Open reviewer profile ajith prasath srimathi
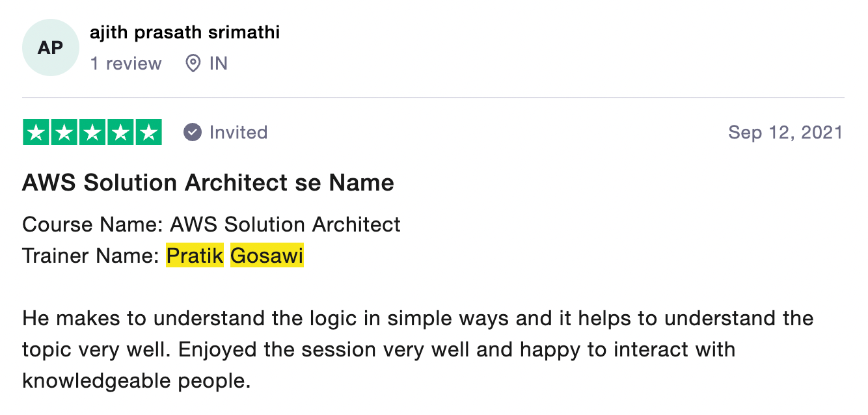Screen dimensions: 868x415 [185, 33]
